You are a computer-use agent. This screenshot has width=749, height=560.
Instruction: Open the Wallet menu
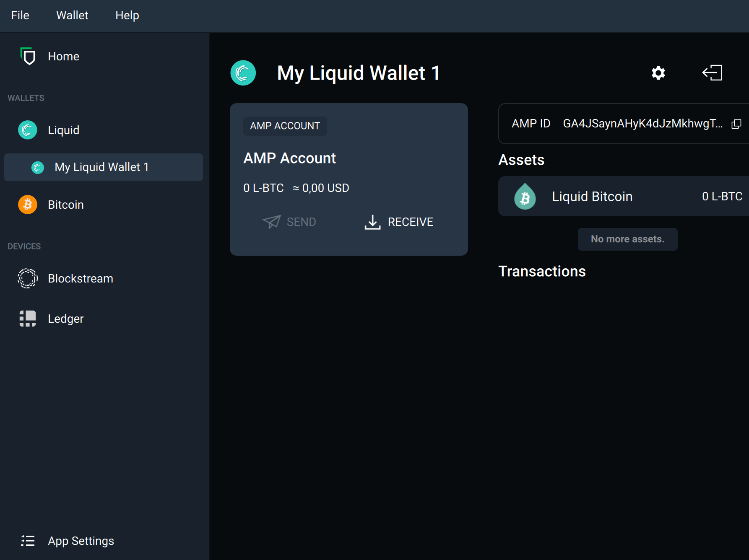(x=72, y=16)
